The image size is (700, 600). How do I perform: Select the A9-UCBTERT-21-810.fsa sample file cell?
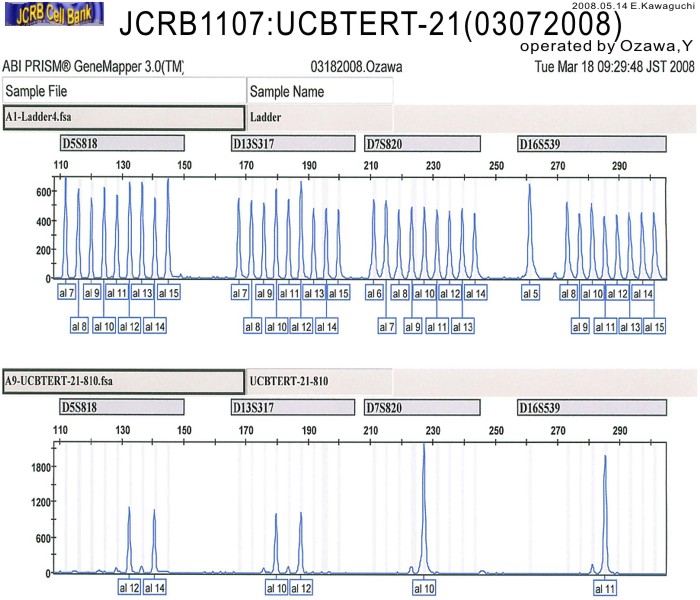[123, 381]
